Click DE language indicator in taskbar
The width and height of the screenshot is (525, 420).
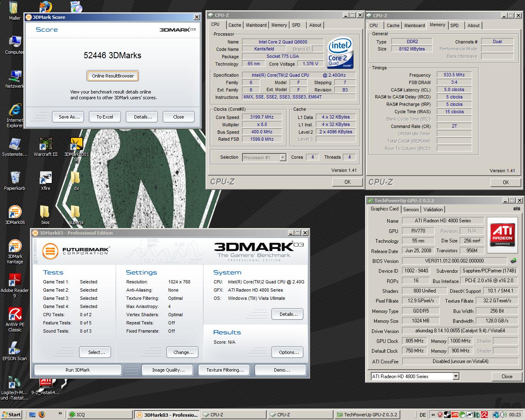(423, 415)
